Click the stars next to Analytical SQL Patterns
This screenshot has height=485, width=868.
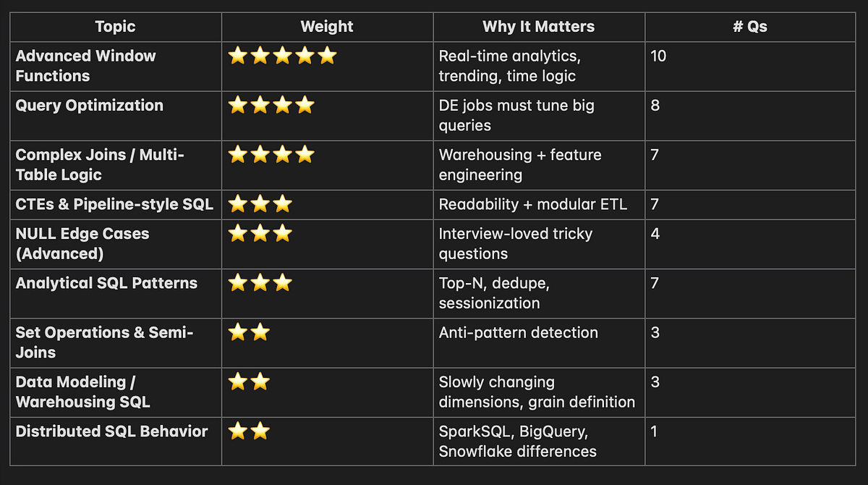click(x=260, y=283)
